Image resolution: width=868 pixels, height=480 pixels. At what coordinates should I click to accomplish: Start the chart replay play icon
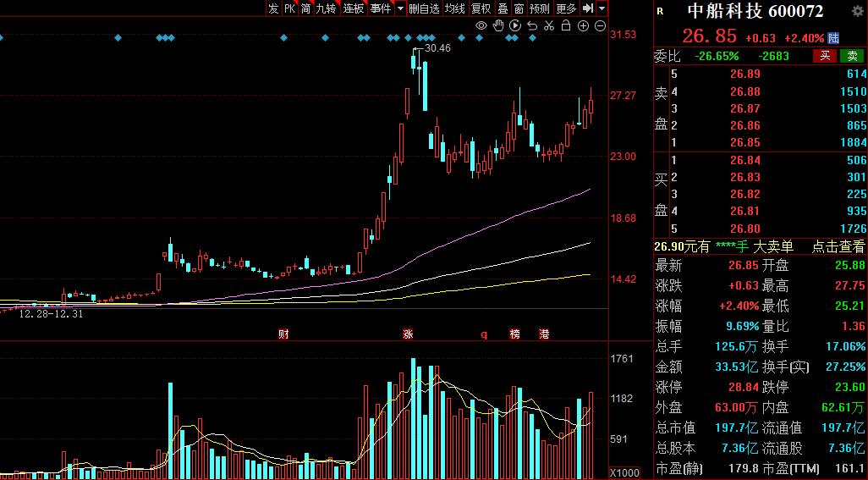(x=515, y=25)
